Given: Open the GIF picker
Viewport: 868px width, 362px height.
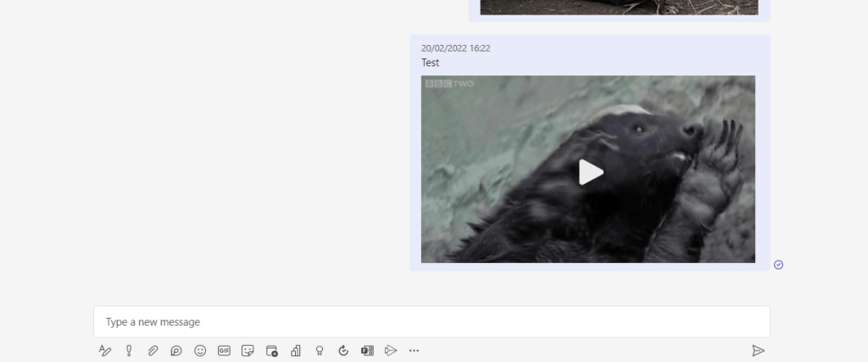Looking at the screenshot, I should coord(224,350).
